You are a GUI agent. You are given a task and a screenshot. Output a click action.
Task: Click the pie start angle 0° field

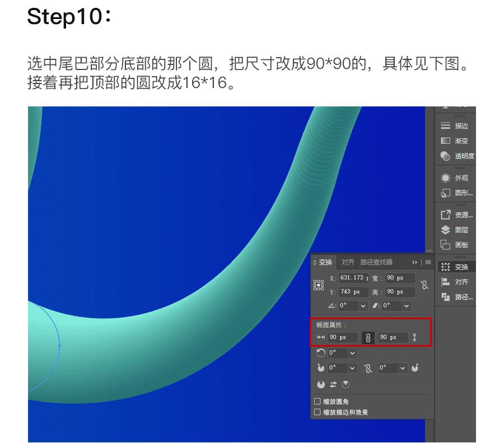click(x=338, y=368)
